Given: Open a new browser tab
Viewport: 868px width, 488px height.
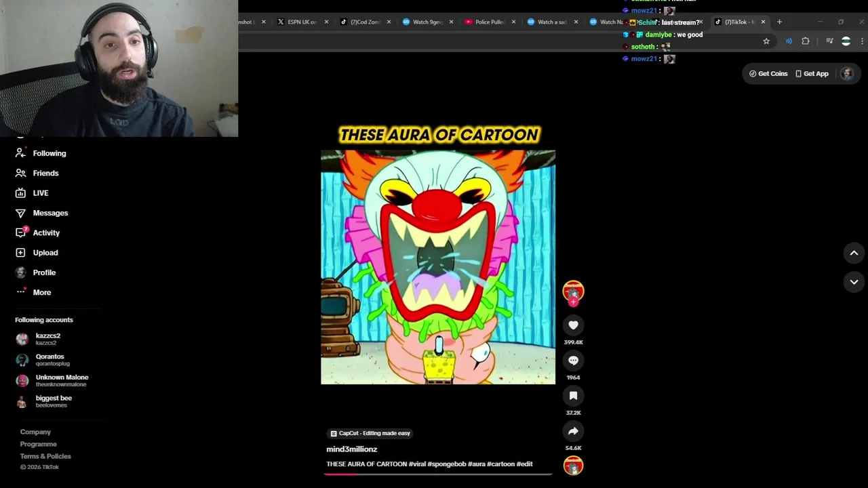Looking at the screenshot, I should coord(779,22).
